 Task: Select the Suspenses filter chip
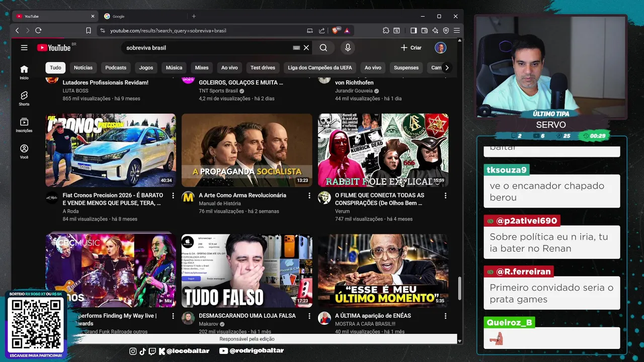pyautogui.click(x=406, y=68)
